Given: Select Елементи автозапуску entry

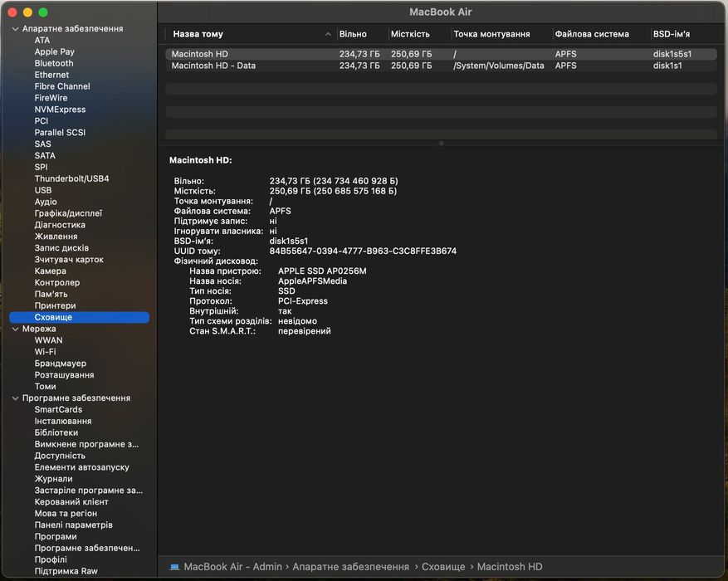Looking at the screenshot, I should [81, 467].
